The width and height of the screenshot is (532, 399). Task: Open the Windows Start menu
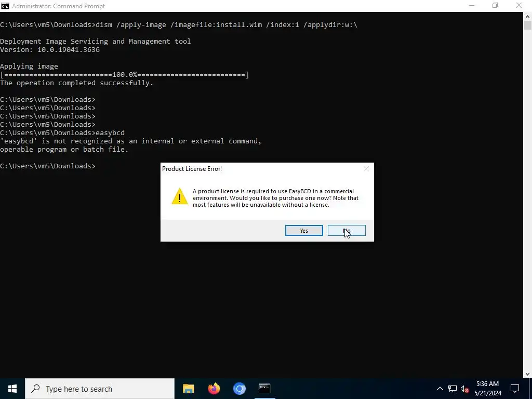pos(12,389)
